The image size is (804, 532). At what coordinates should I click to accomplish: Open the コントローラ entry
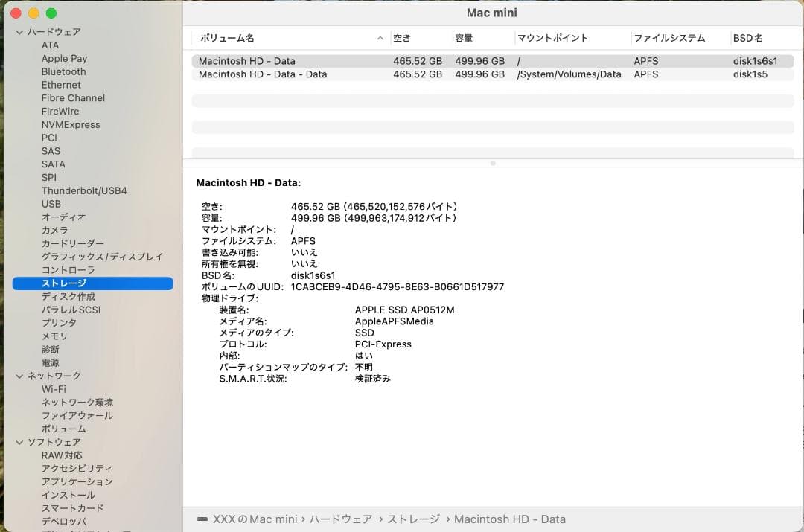tap(68, 270)
